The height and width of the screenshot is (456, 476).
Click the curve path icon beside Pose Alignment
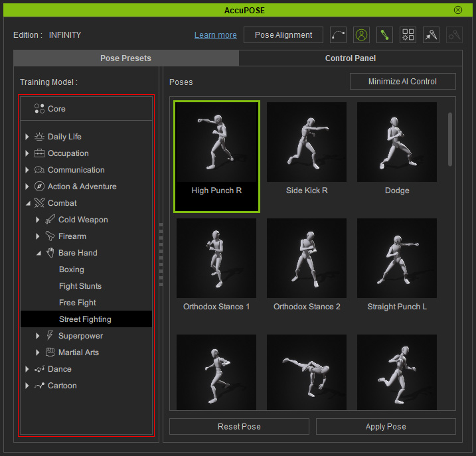click(338, 35)
